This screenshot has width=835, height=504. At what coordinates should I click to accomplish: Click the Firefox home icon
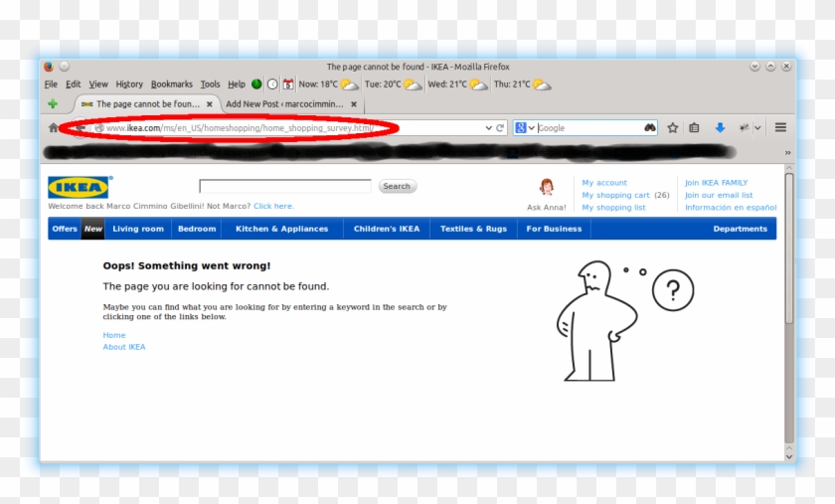[53, 128]
